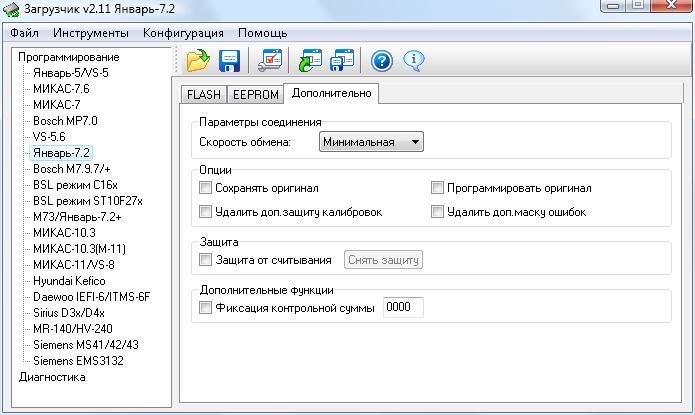Check Программировать оригинал option
The width and height of the screenshot is (695, 415).
437,188
